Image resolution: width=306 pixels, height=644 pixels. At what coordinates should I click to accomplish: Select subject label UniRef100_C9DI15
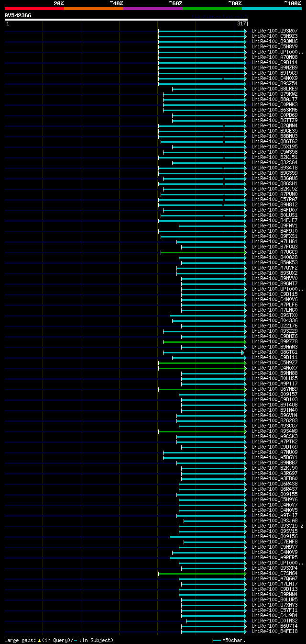tap(274, 294)
